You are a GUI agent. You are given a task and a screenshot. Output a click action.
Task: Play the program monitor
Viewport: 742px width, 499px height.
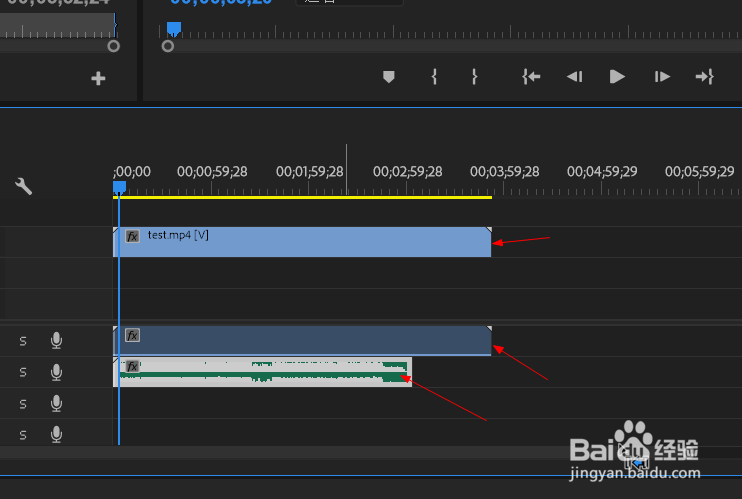pos(617,77)
